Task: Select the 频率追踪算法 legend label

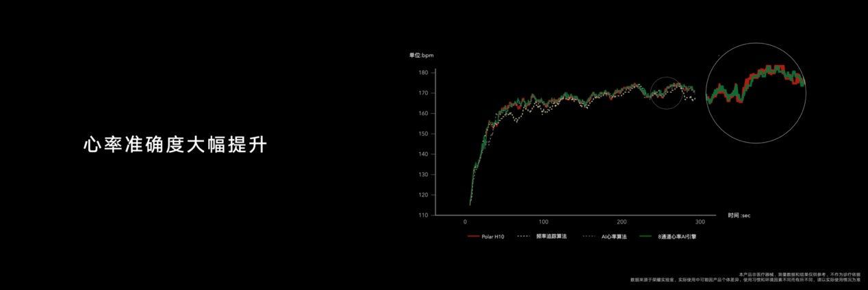Action: click(550, 237)
